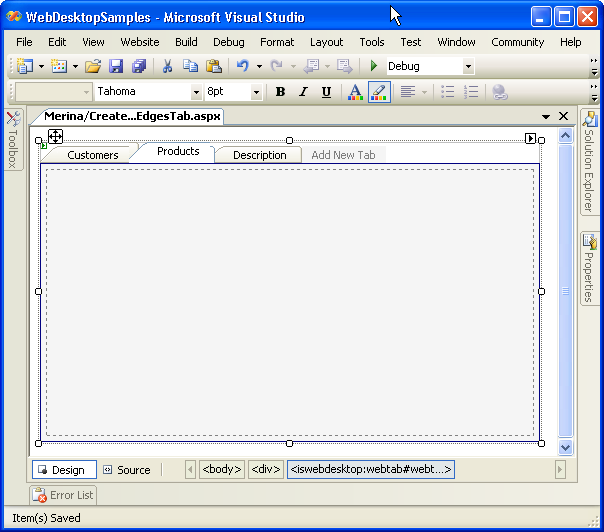Screen dimensions: 604x532
Task: Switch to the Customers tab
Action: pyautogui.click(x=92, y=155)
